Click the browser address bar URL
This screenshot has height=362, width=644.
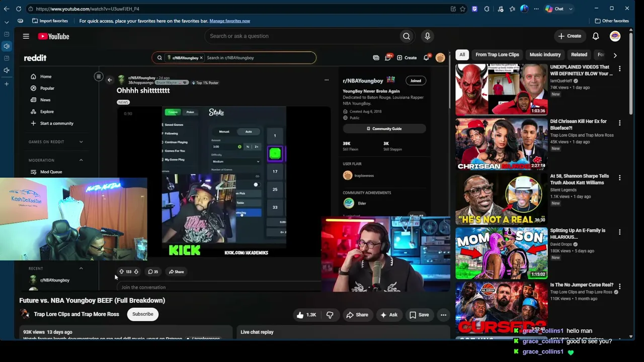[88, 9]
